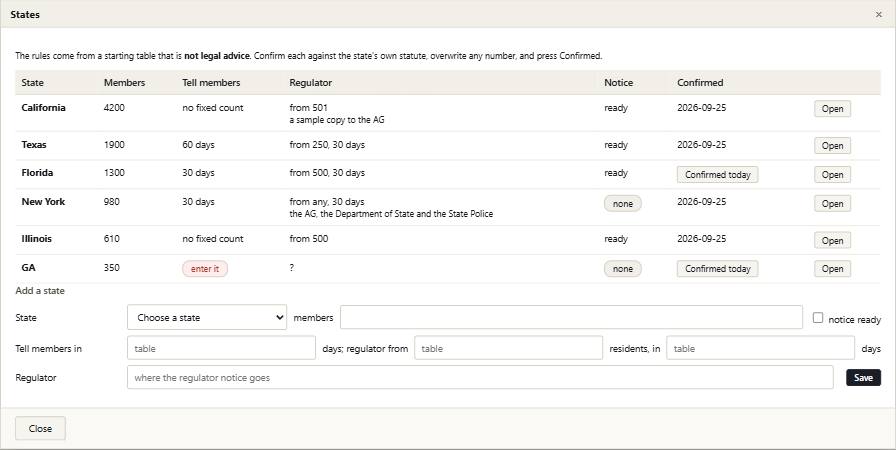Image resolution: width=896 pixels, height=450 pixels.
Task: Select the 'Illinois' state name
Action: (x=36, y=239)
